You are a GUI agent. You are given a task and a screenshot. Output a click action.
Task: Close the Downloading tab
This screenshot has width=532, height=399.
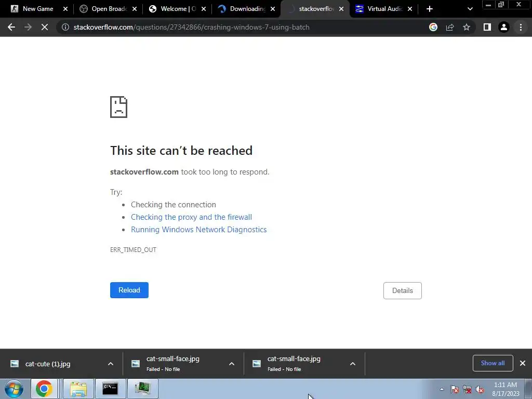(x=273, y=9)
